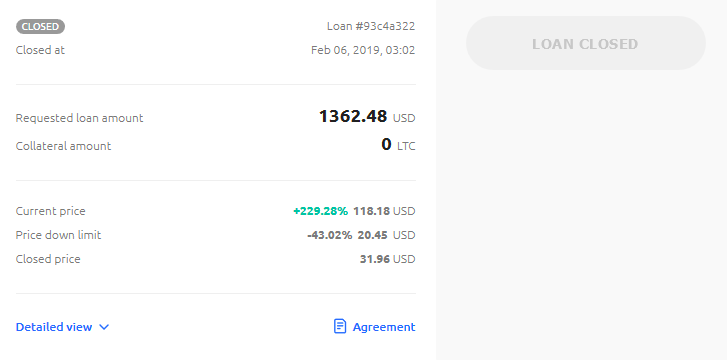Open the Agreement link
Viewport: 727px width, 360px height.
384,327
